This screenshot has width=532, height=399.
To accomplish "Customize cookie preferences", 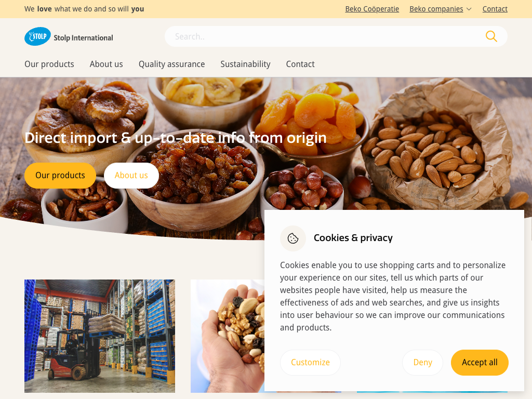I will pyautogui.click(x=310, y=362).
